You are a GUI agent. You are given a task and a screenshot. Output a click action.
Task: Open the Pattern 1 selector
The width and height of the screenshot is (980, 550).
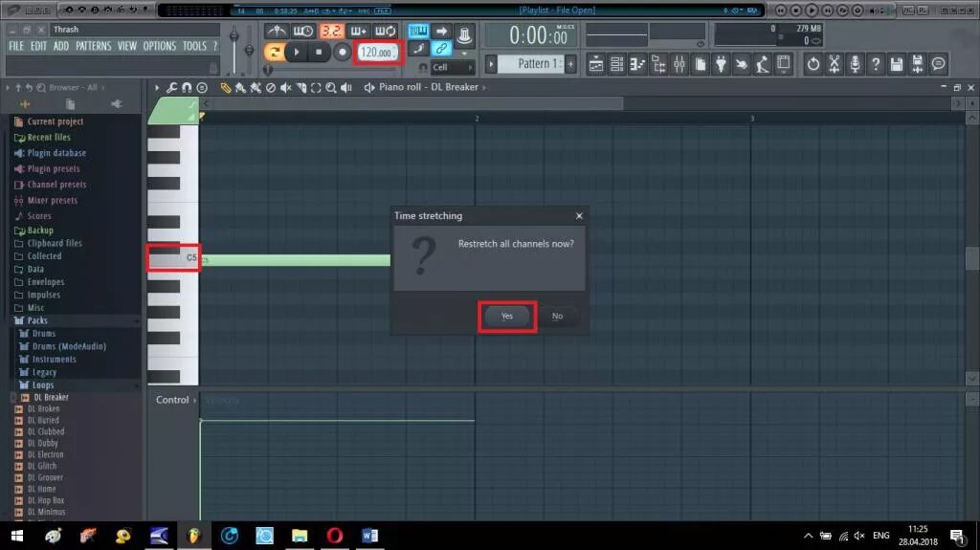(x=530, y=64)
